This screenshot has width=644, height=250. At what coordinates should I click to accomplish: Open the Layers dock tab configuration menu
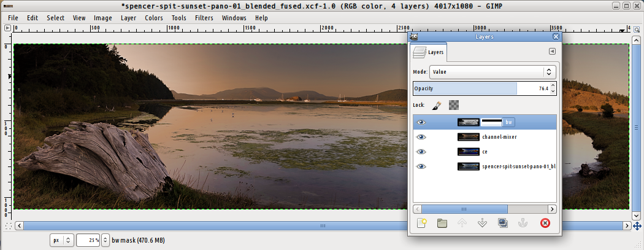551,52
